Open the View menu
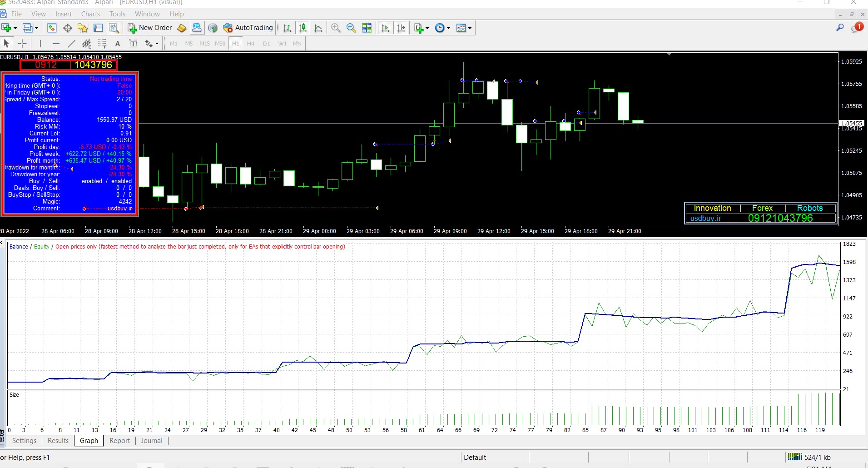 (38, 14)
